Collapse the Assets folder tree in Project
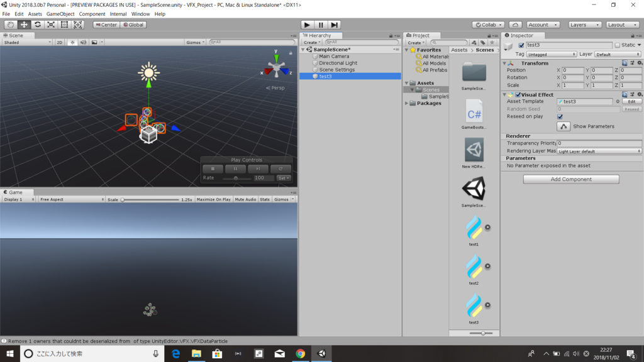 click(407, 83)
